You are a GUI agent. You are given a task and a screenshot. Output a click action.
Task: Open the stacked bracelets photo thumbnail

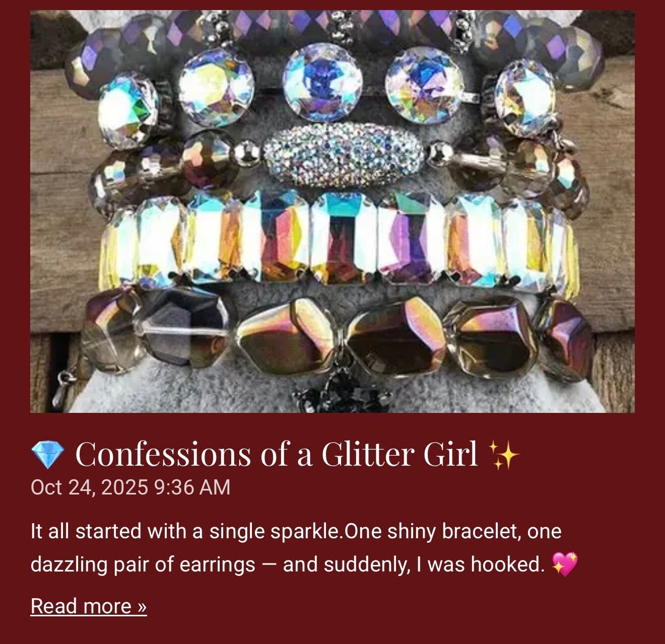332,211
